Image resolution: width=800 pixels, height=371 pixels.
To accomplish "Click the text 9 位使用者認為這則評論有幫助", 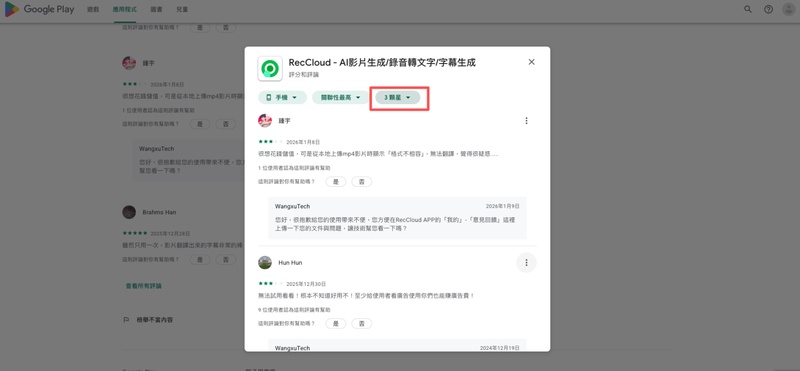I will click(294, 310).
